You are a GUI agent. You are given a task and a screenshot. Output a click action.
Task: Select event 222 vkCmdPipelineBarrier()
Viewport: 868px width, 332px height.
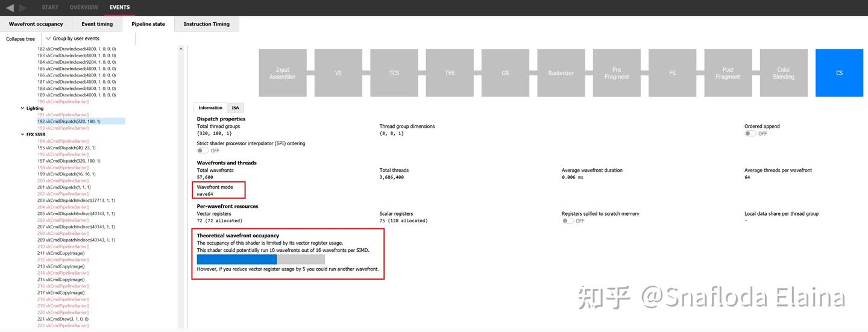click(63, 325)
